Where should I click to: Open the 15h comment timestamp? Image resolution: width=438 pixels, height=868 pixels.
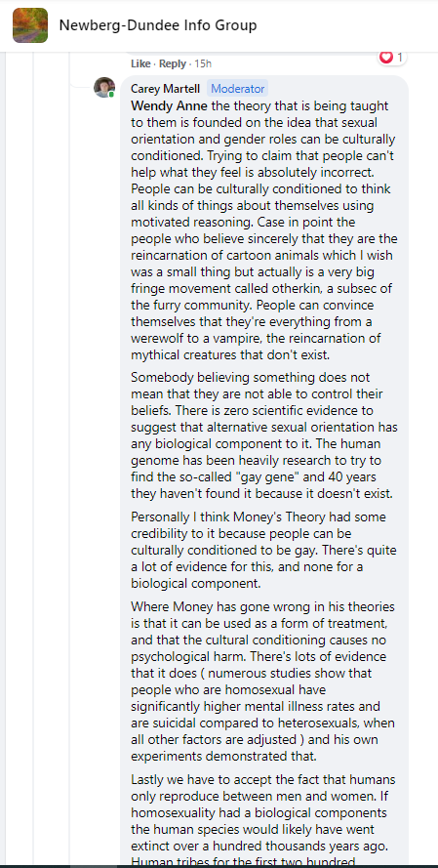point(203,63)
